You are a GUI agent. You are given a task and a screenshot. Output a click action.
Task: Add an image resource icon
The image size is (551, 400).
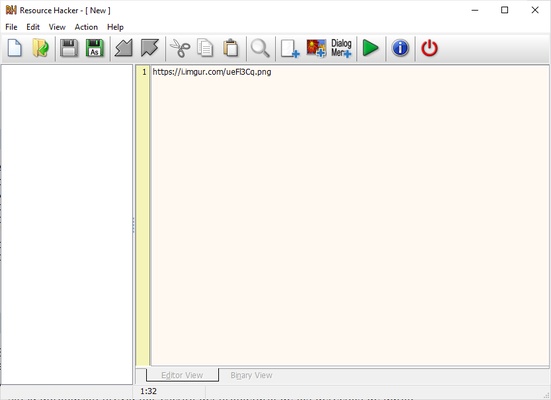tap(316, 48)
